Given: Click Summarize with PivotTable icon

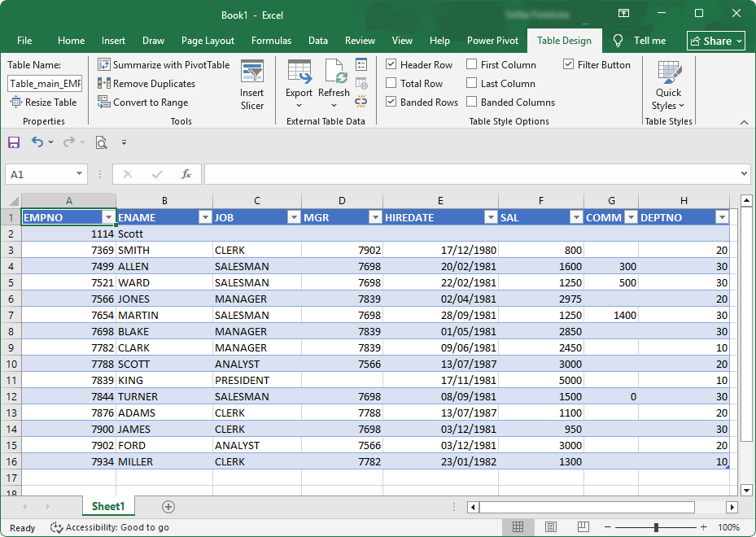Looking at the screenshot, I should click(x=103, y=64).
